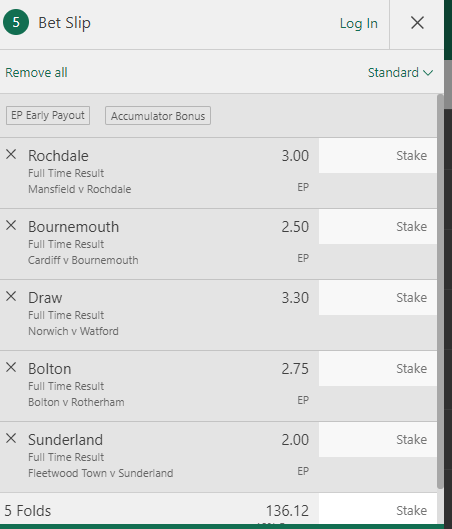Click the EP Early Payout tag

(x=48, y=115)
